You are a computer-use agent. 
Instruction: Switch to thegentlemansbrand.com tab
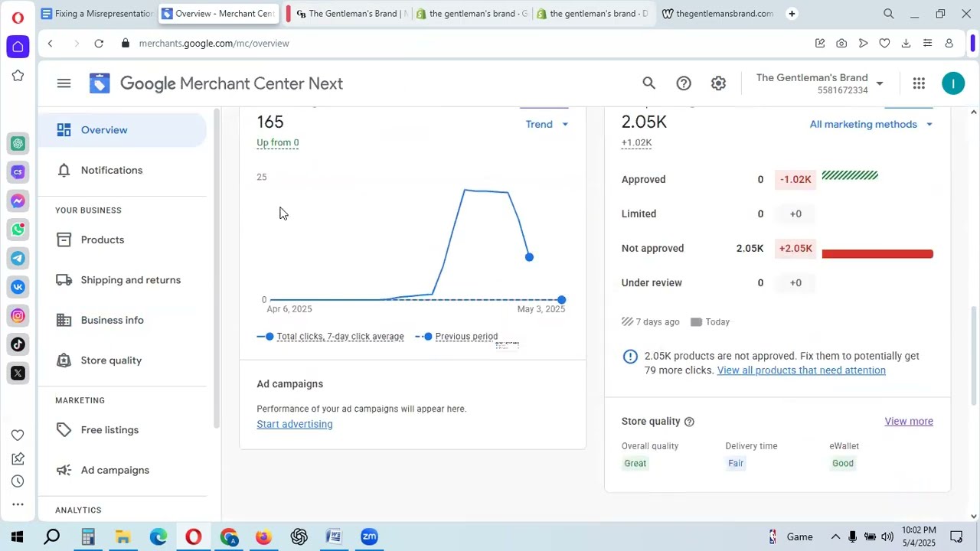click(x=717, y=14)
